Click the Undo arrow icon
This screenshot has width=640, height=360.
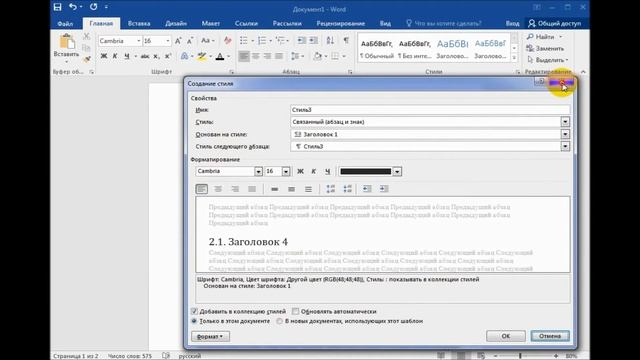[73, 7]
